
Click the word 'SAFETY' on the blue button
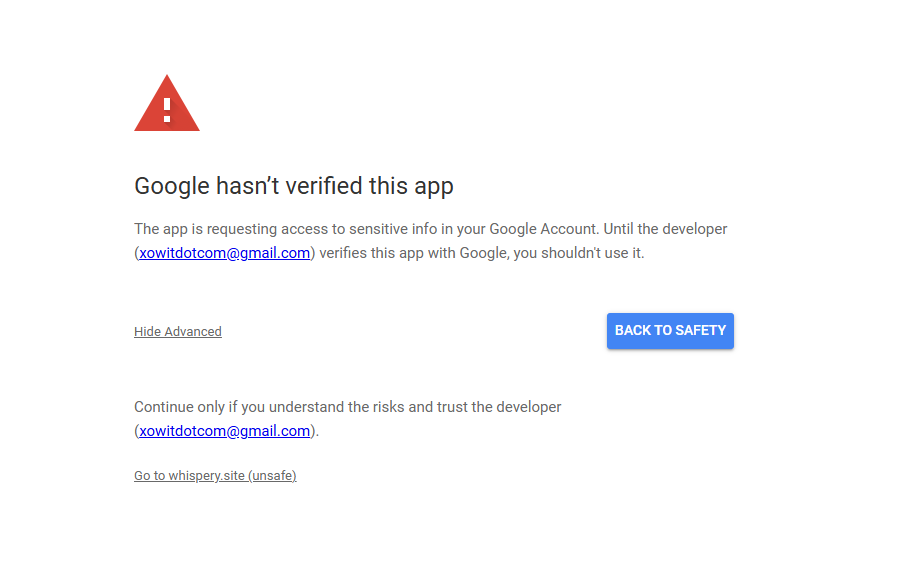(x=701, y=331)
